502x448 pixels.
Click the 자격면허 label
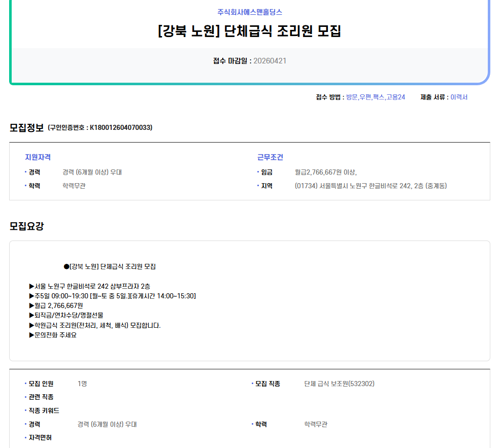(40, 437)
